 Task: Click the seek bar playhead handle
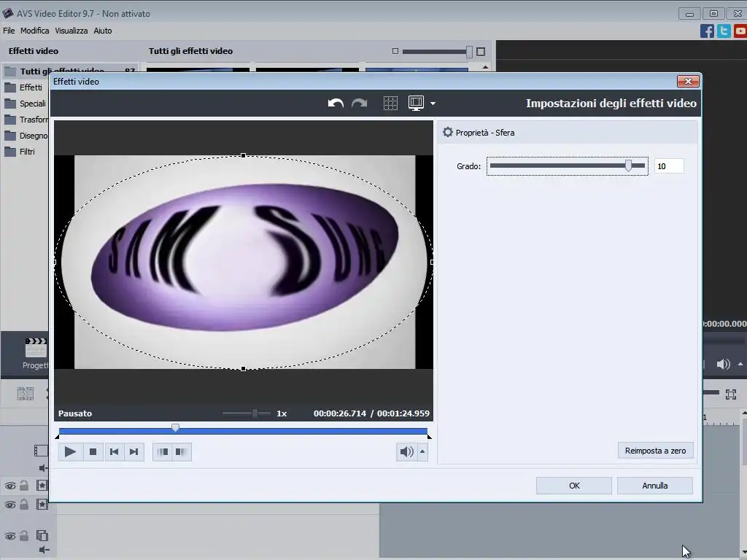pos(175,427)
